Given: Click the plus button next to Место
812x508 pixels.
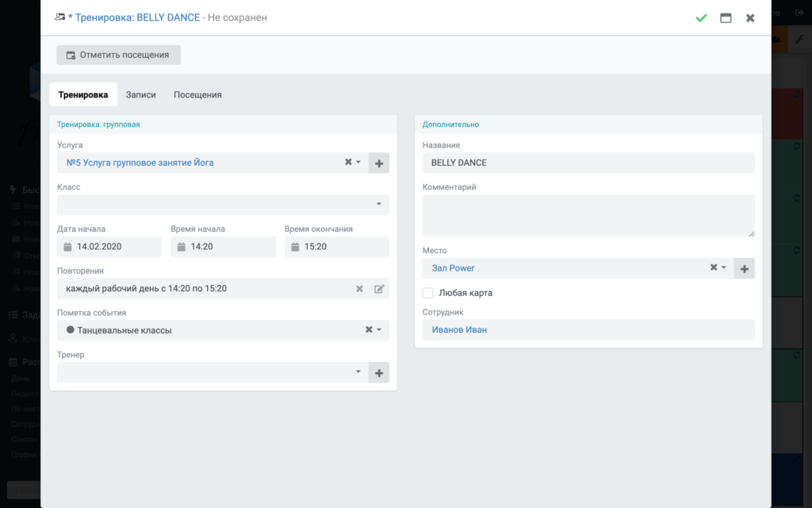Looking at the screenshot, I should [744, 268].
